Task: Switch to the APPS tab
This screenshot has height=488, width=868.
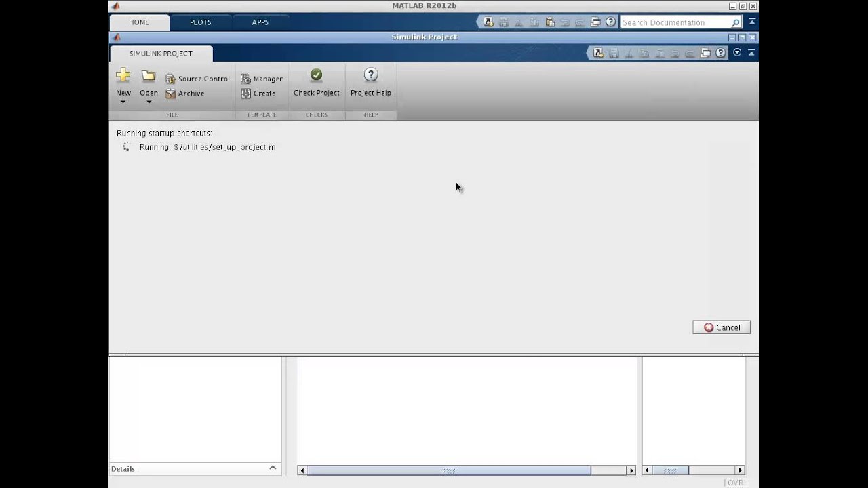Action: [x=260, y=22]
